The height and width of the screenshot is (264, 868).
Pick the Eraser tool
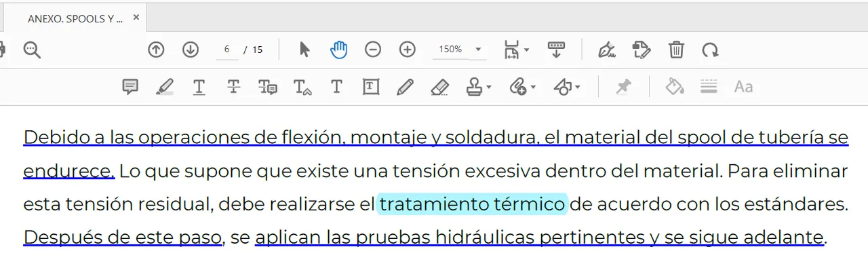[440, 87]
